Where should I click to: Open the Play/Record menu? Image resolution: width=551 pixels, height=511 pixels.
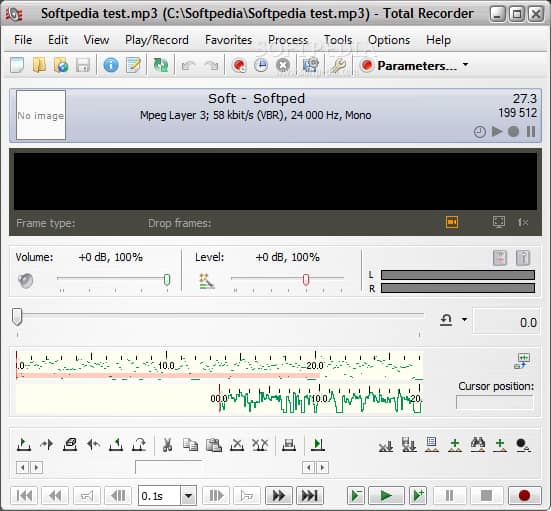click(x=157, y=40)
